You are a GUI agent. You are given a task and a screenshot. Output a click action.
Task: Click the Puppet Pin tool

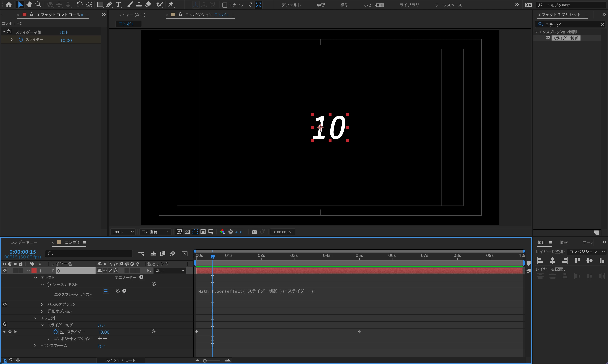[171, 4]
